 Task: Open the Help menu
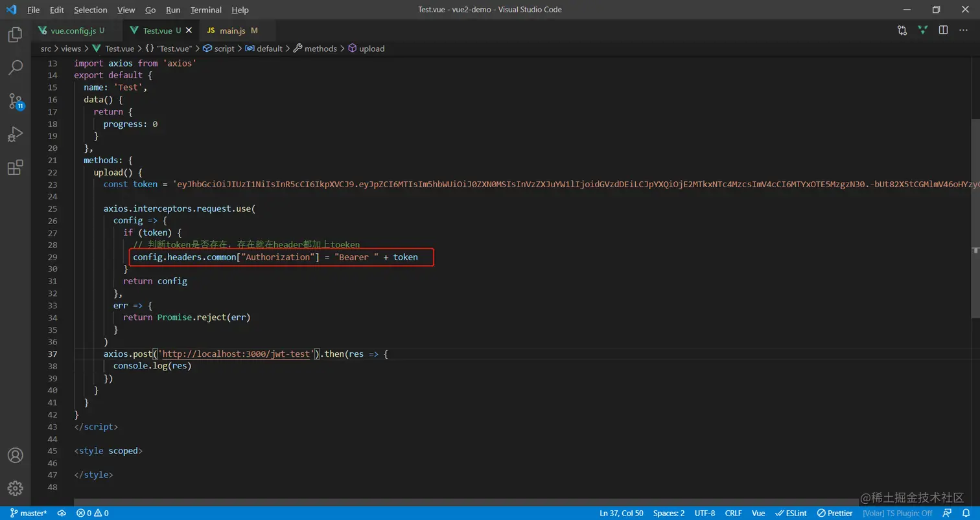tap(240, 10)
